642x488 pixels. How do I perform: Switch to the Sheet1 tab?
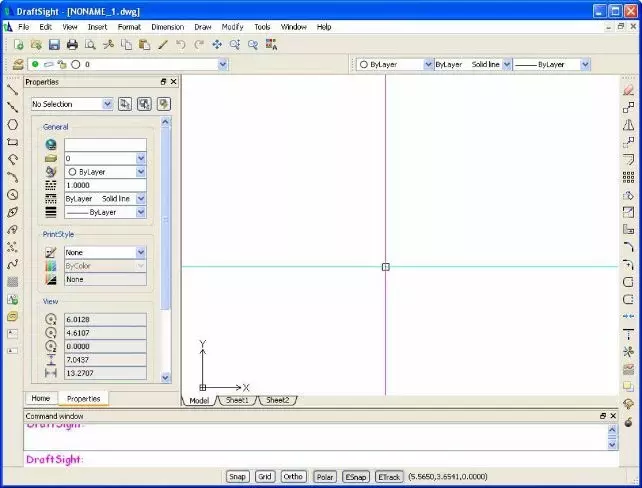coord(237,400)
